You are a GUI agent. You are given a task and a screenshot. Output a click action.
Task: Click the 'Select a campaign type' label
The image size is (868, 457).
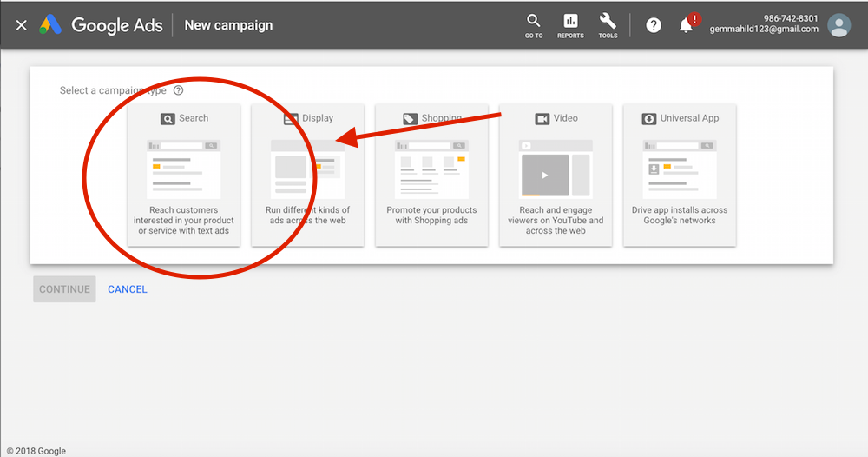[113, 90]
